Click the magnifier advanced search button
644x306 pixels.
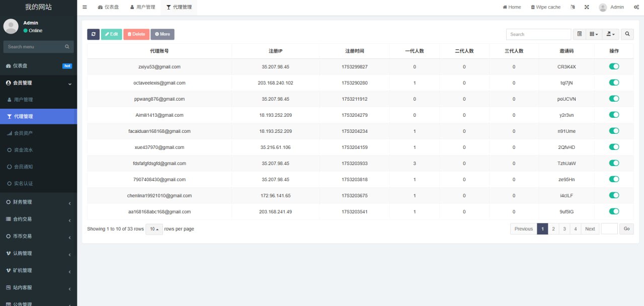[x=627, y=34]
